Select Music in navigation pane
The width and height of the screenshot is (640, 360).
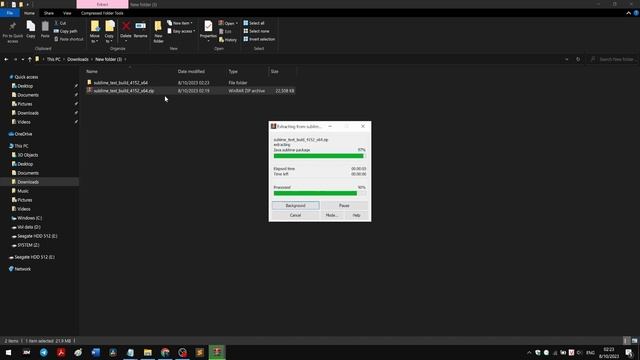pos(23,191)
